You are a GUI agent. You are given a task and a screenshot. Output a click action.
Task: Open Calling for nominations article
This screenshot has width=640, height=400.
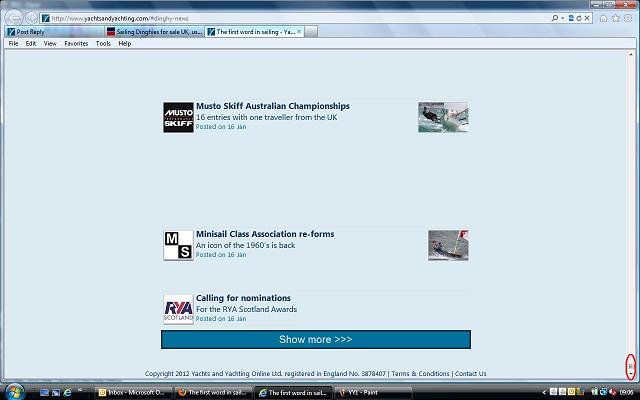(x=243, y=298)
